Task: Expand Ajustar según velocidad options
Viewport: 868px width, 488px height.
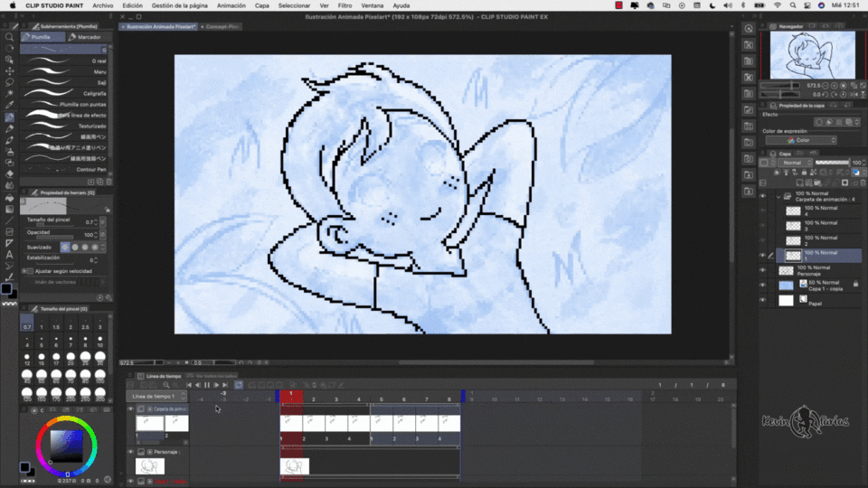Action: 24,271
